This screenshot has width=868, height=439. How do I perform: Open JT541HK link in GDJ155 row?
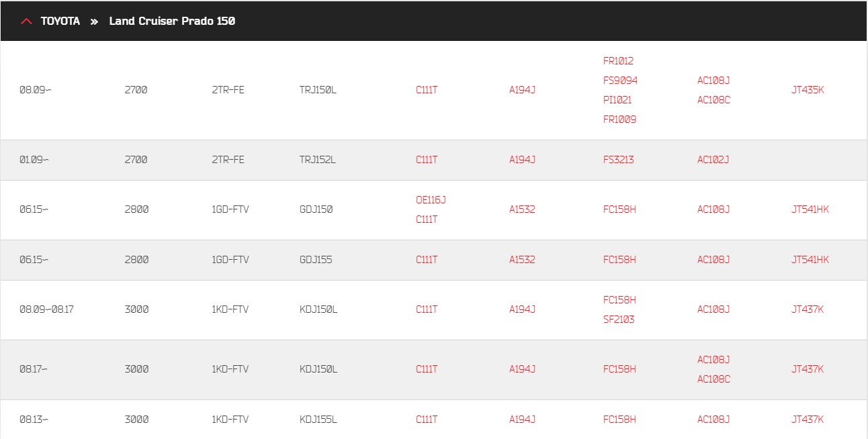coord(810,260)
